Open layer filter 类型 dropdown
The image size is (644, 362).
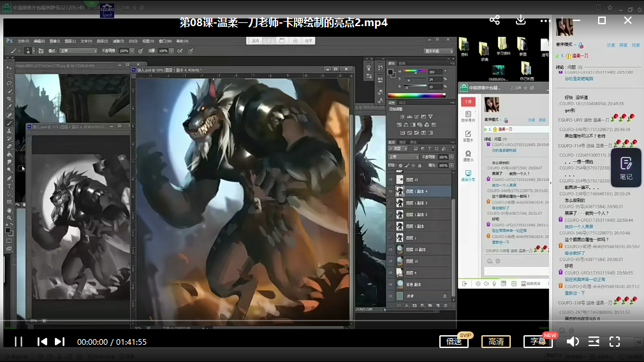pyautogui.click(x=398, y=148)
